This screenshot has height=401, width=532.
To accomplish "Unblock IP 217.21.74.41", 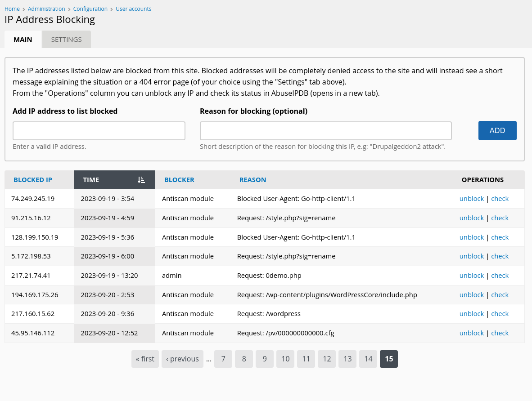I will pos(472,276).
